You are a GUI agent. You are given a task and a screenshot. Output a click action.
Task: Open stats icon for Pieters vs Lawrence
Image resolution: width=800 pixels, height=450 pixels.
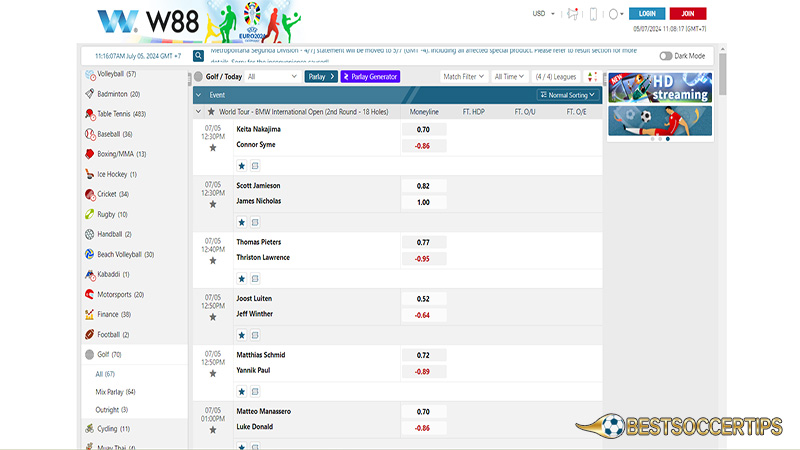(x=255, y=279)
